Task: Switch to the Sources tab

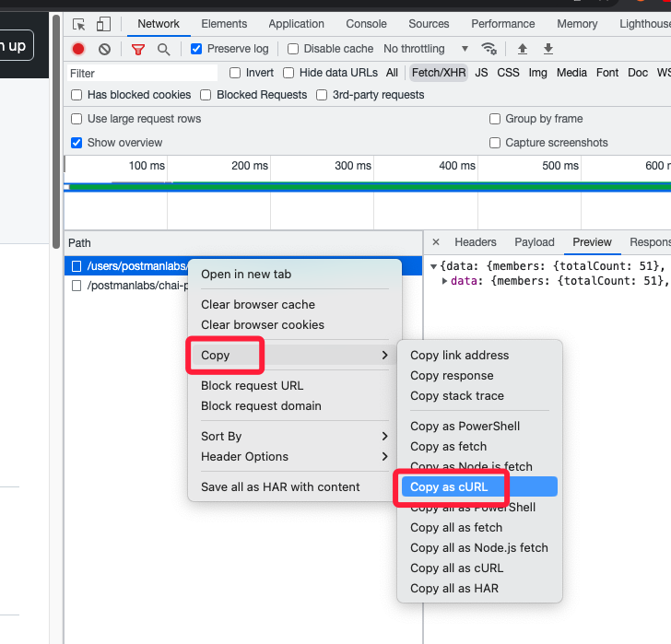Action: [x=429, y=24]
